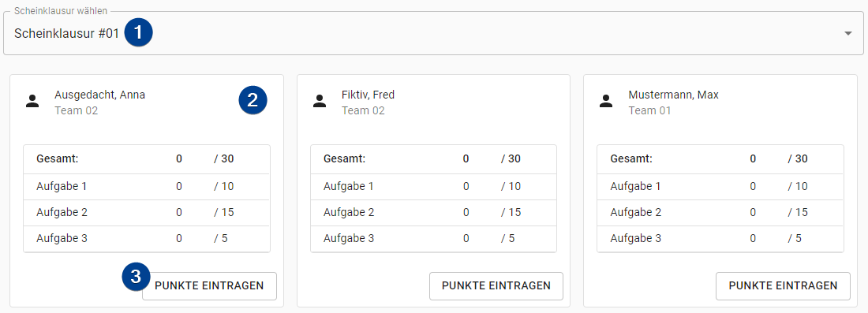Select the Aufgabe 1 row in Anna's card
Screen dimensions: 868x313
tap(147, 186)
